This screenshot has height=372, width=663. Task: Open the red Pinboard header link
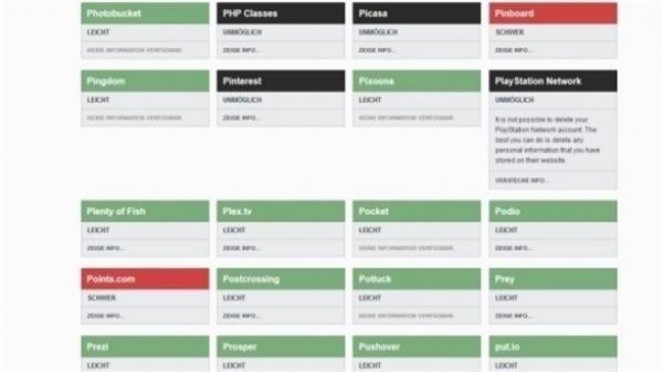coord(553,13)
